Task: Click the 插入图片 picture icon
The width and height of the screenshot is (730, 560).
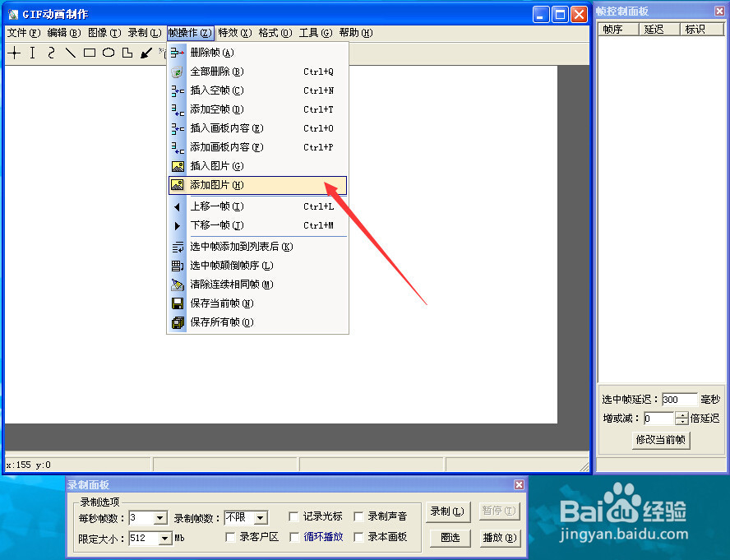Action: pos(178,166)
